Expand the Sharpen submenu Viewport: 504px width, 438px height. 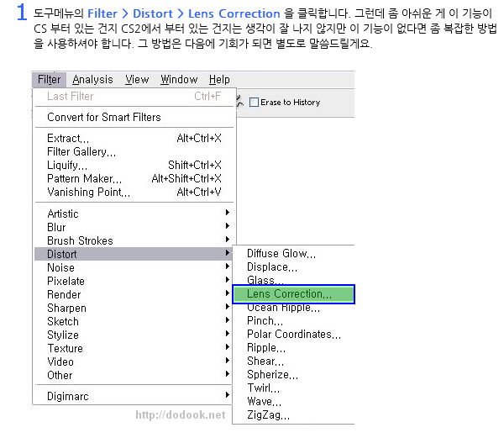point(134,308)
